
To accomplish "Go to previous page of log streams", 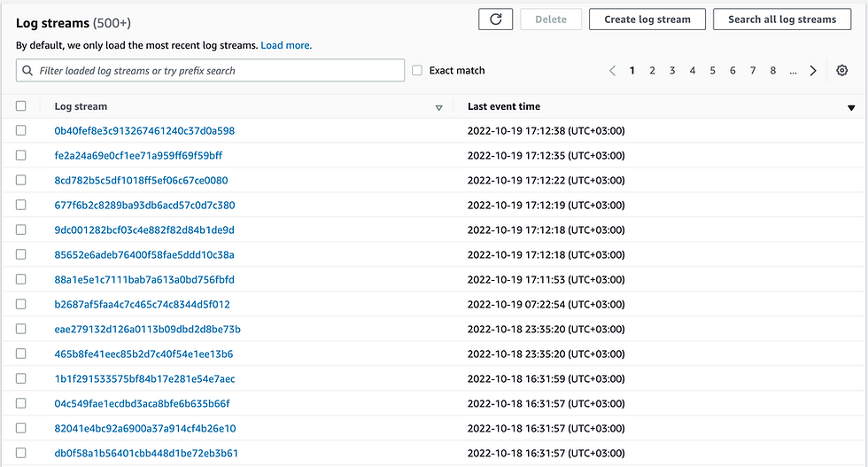I will (x=612, y=71).
